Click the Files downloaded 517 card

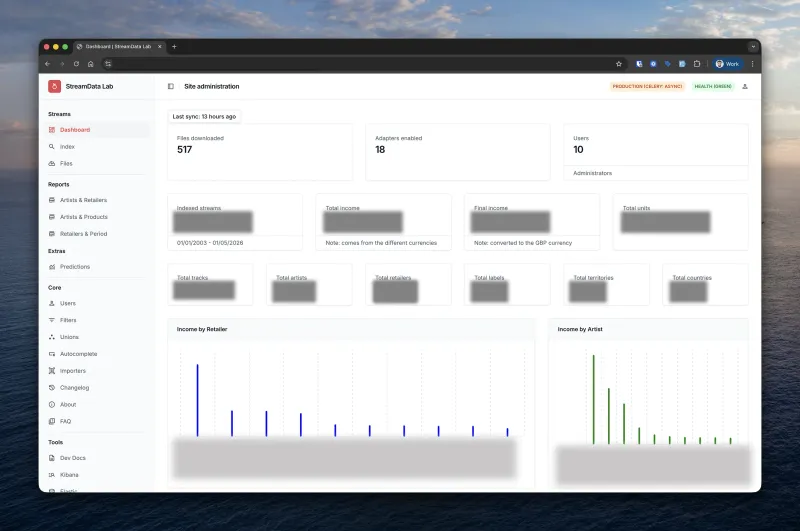[260, 152]
